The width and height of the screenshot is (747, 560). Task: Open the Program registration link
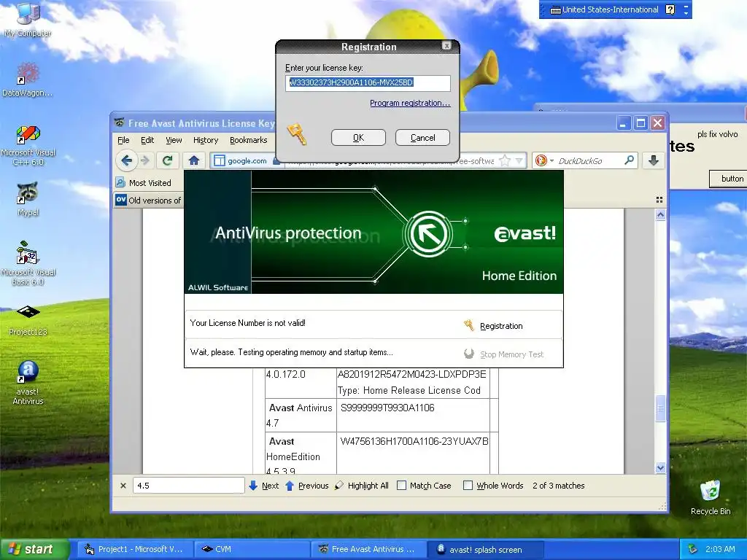click(x=410, y=103)
